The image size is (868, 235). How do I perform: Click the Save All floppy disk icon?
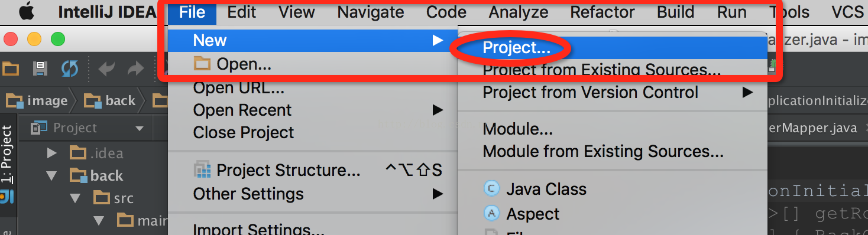[x=40, y=68]
